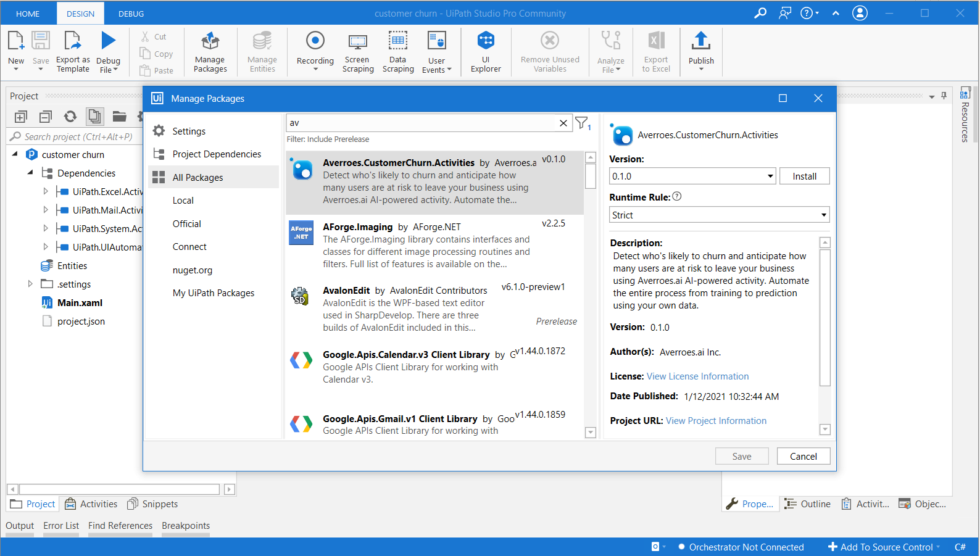The width and height of the screenshot is (980, 556).
Task: Click Orchestrator Not Connected status
Action: click(741, 547)
